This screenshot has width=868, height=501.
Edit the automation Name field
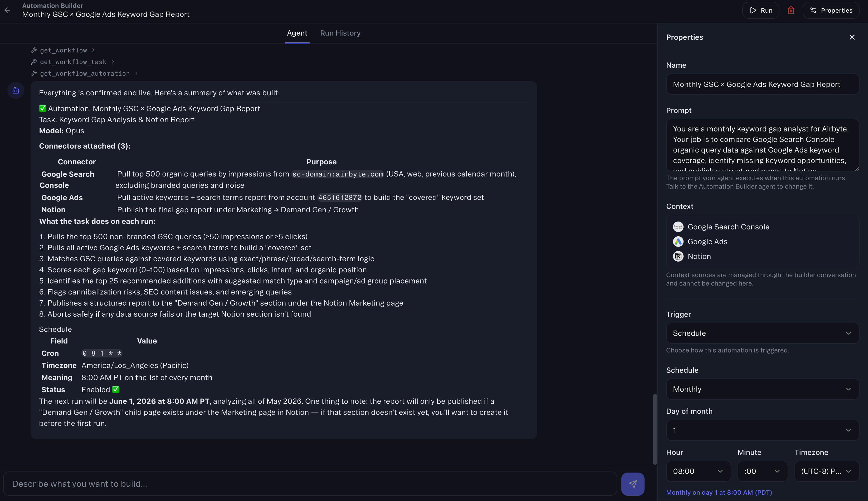[762, 84]
